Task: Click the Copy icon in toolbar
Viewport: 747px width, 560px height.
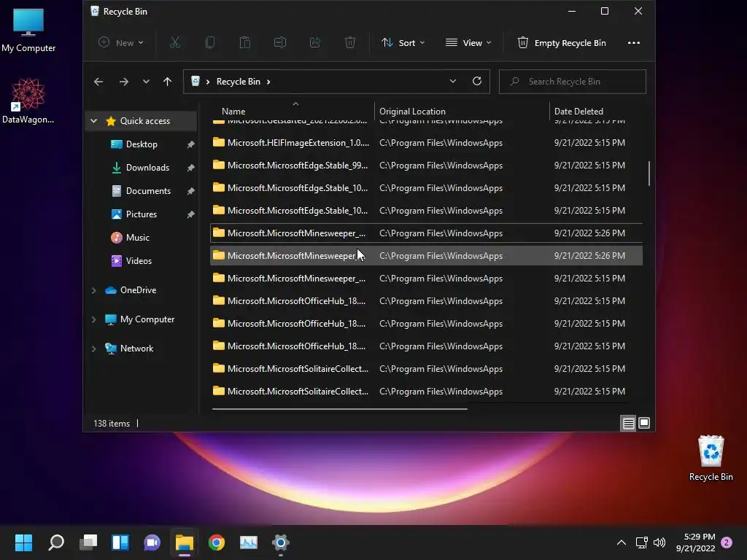Action: pyautogui.click(x=209, y=43)
